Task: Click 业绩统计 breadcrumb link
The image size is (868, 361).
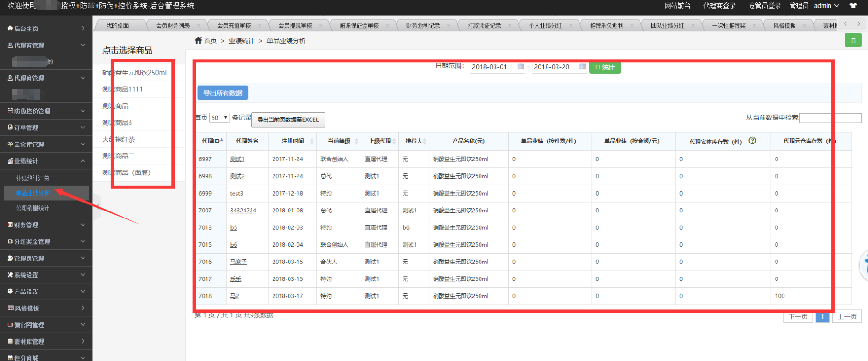Action: tap(242, 41)
